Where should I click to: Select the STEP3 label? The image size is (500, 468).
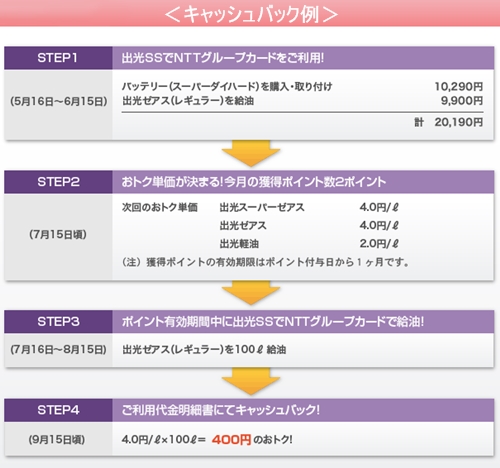pyautogui.click(x=58, y=322)
